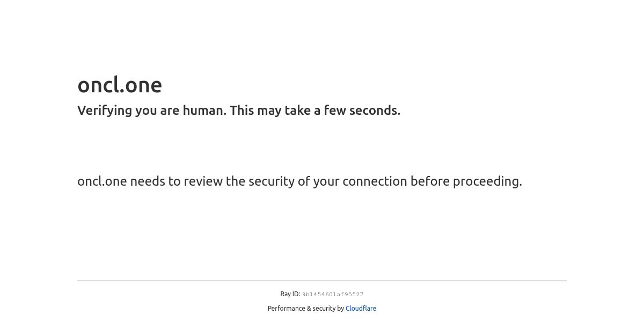Open the Cloudflare link in the footer
The image size is (644, 322).
coord(361,309)
